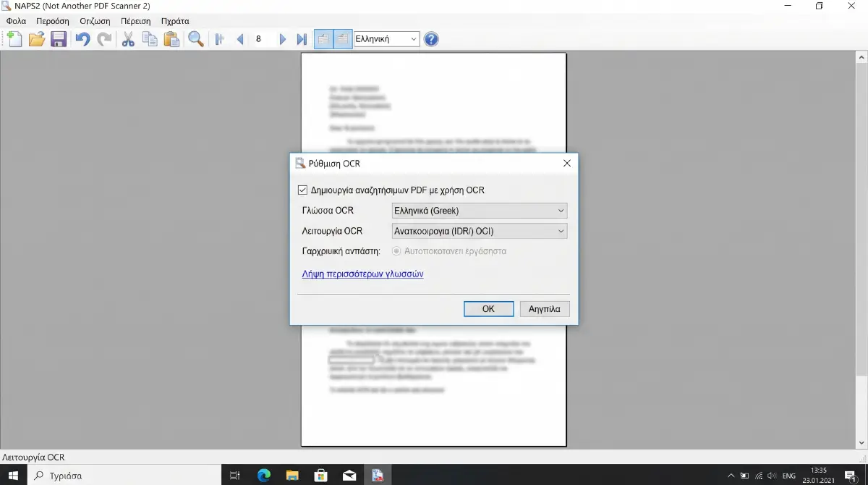Open Microsoft Store from the taskbar
Viewport: 868px width, 485px height.
[320, 476]
